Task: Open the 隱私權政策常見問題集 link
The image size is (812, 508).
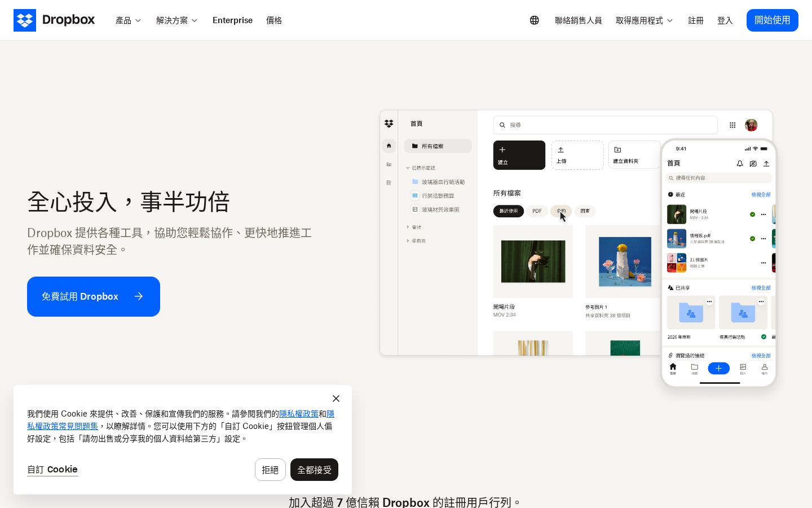Action: pyautogui.click(x=63, y=426)
